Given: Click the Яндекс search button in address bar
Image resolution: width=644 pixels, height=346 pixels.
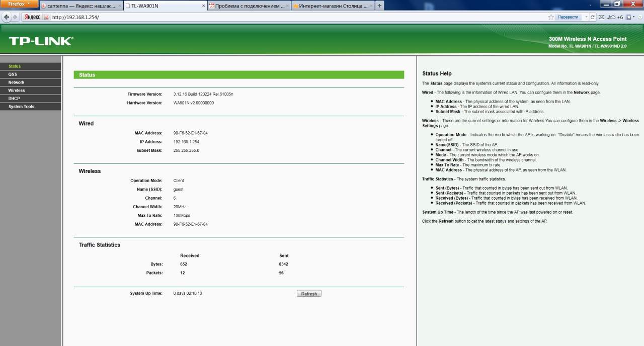Looking at the screenshot, I should pyautogui.click(x=33, y=17).
